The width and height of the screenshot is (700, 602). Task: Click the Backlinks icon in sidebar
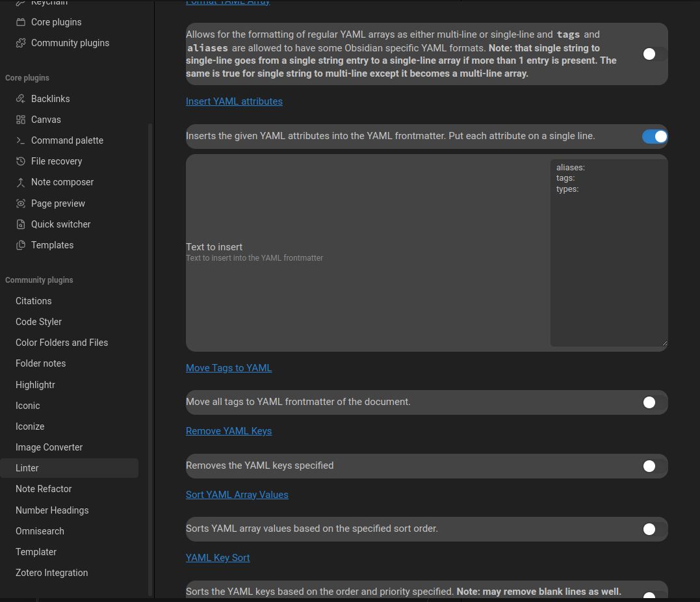click(x=21, y=99)
